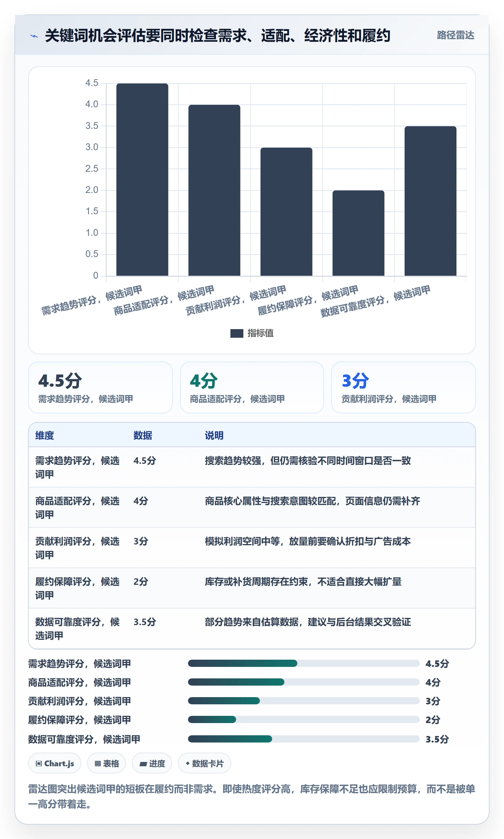
Task: Click the 需求趋势评分 progress bar
Action: coord(304,663)
